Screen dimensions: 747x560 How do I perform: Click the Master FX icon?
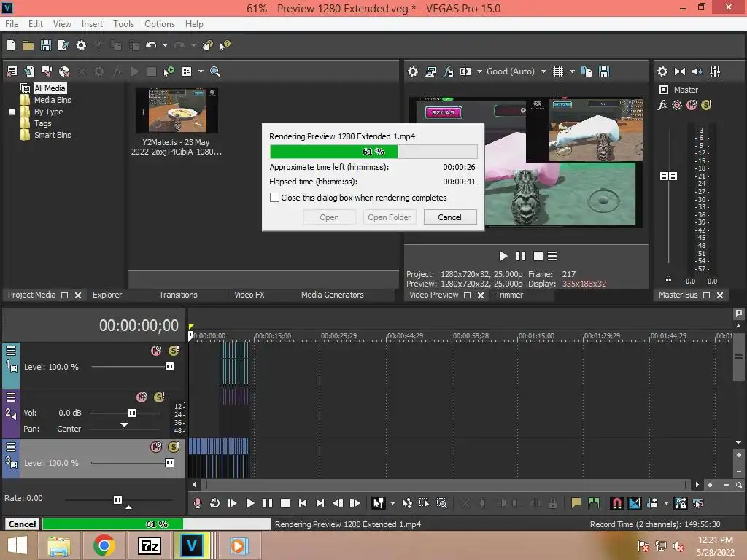[x=662, y=105]
